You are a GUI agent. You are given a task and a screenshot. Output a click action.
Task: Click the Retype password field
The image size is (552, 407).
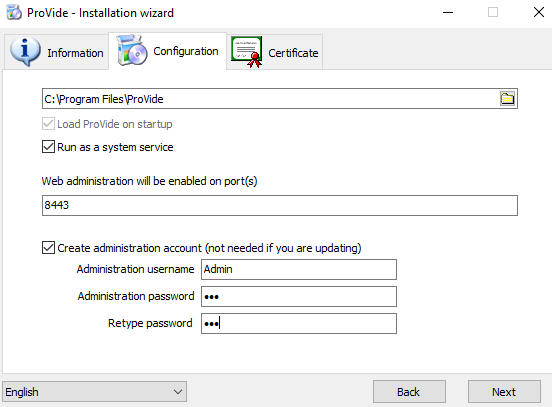[x=299, y=323]
